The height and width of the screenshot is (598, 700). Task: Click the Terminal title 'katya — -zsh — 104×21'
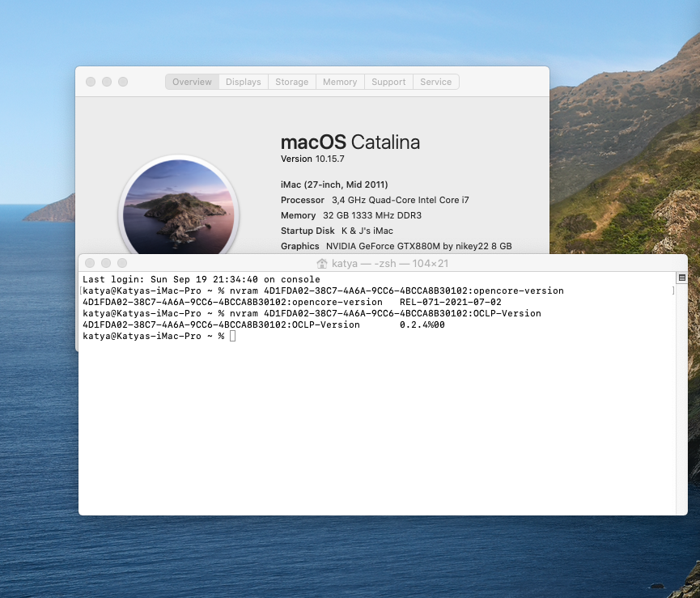(390, 263)
